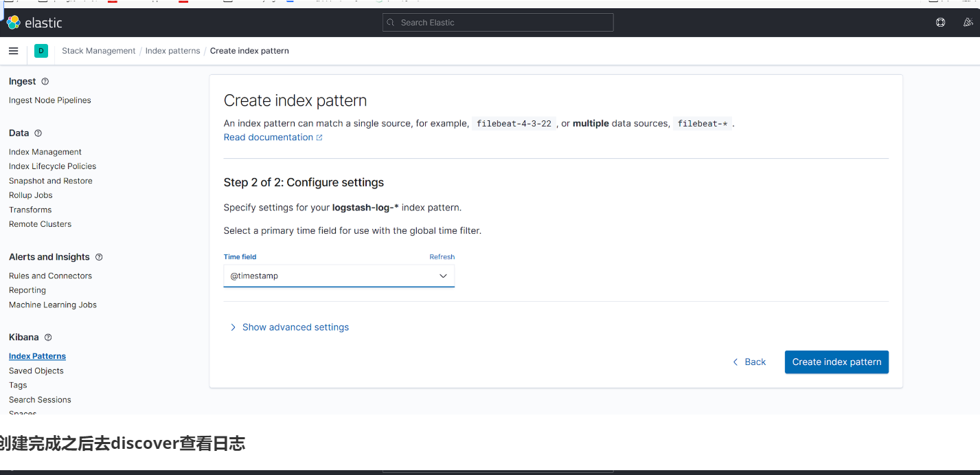
Task: Go to Stack Management breadcrumb
Action: point(99,51)
